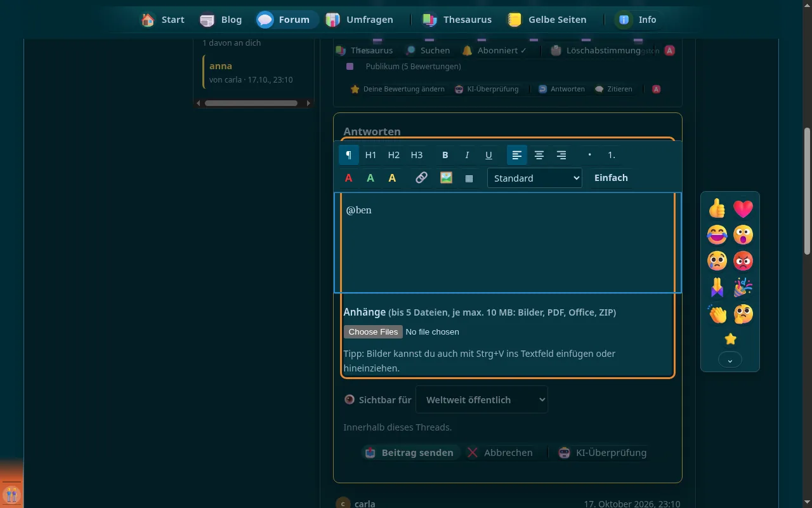
Task: Insert image icon in editor toolbar
Action: (x=446, y=178)
